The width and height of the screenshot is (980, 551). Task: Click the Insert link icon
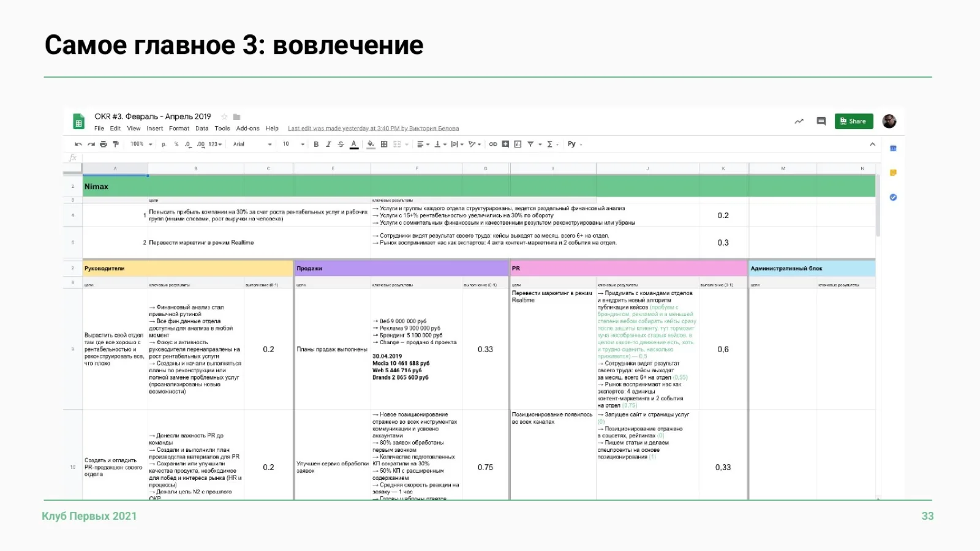click(493, 144)
